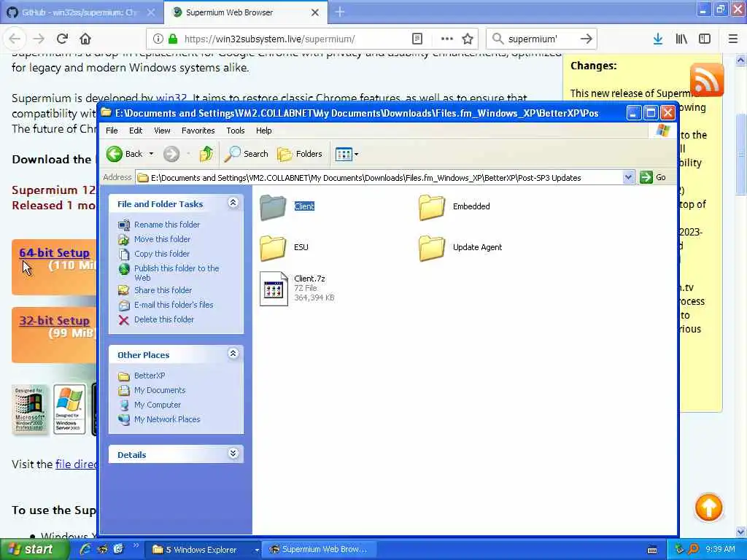Click the Firefox search box with supermium'
Viewport: 747px width, 560px height.
541,39
